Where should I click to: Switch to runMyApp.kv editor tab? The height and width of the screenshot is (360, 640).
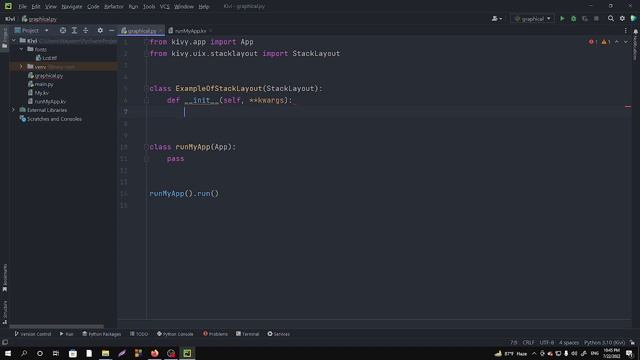[x=189, y=31]
